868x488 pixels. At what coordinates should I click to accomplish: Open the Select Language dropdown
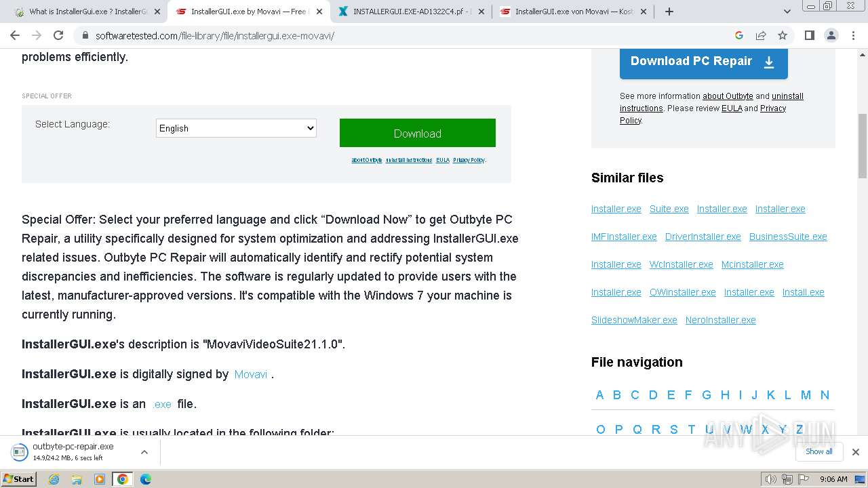point(236,128)
